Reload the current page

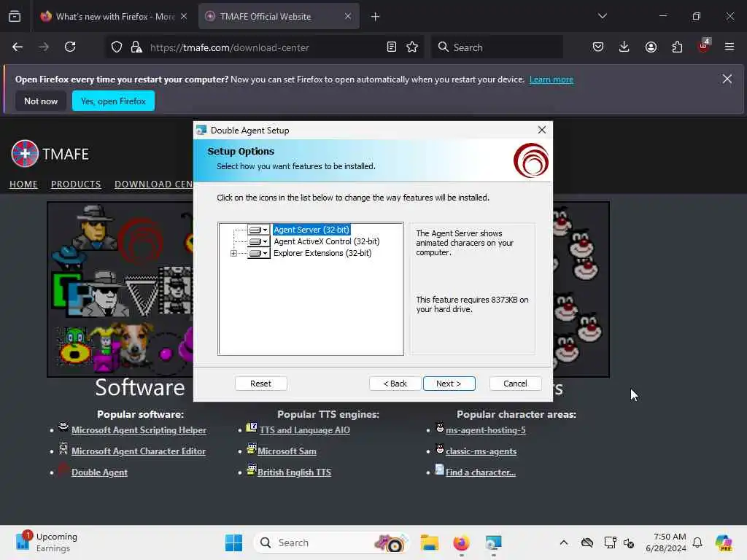tap(70, 47)
